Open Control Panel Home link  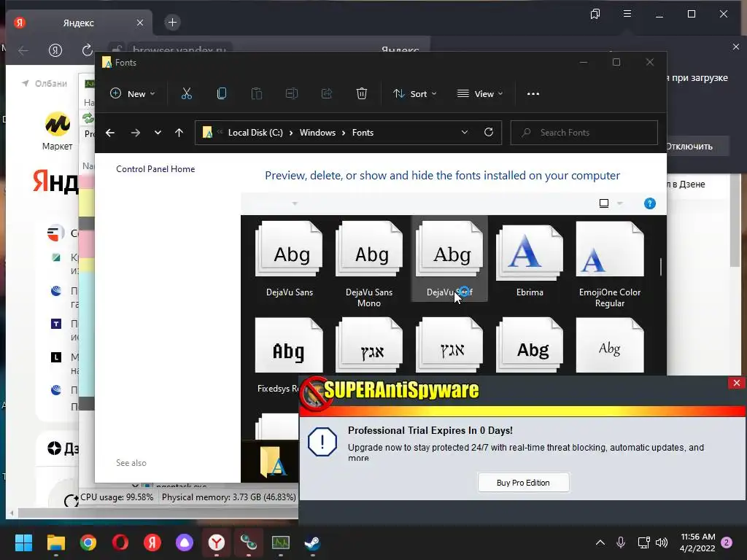pos(155,169)
